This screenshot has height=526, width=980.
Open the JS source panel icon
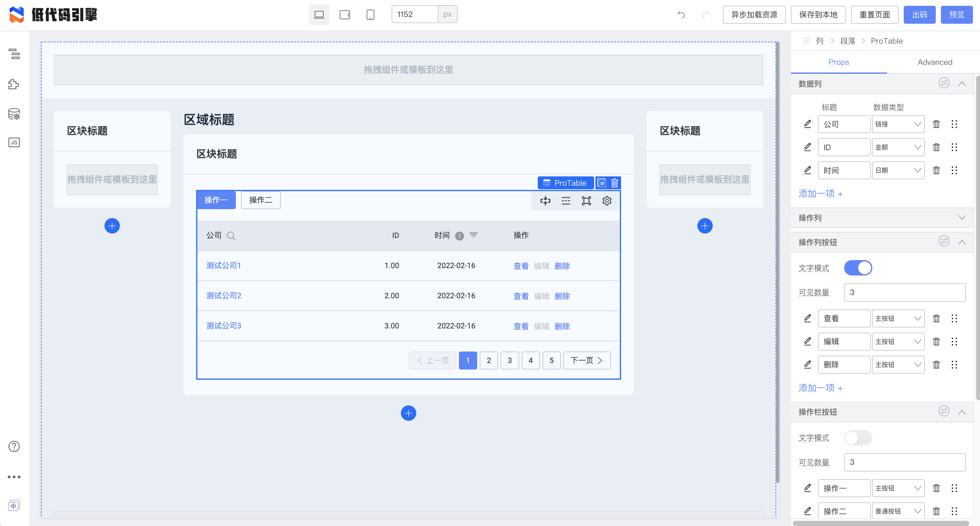click(x=14, y=142)
